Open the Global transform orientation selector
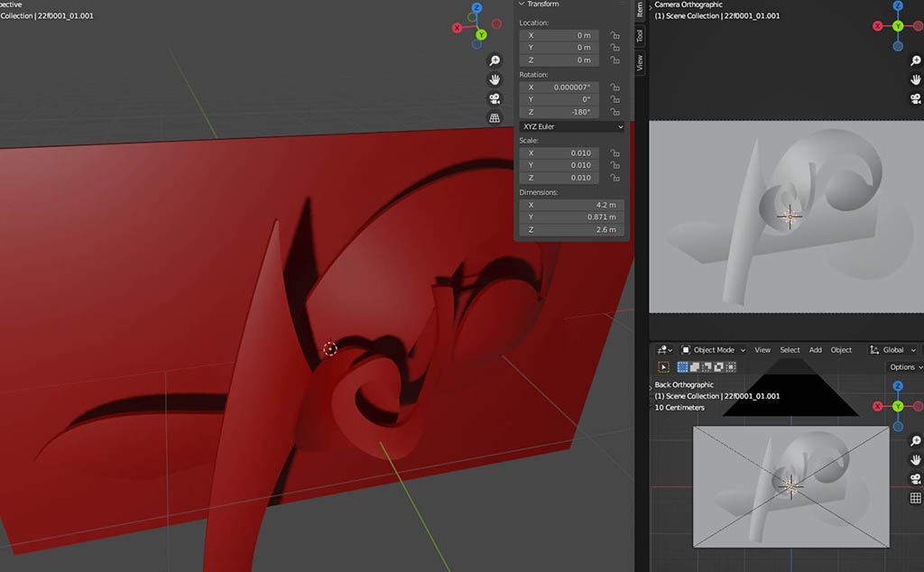924x572 pixels. click(x=893, y=350)
